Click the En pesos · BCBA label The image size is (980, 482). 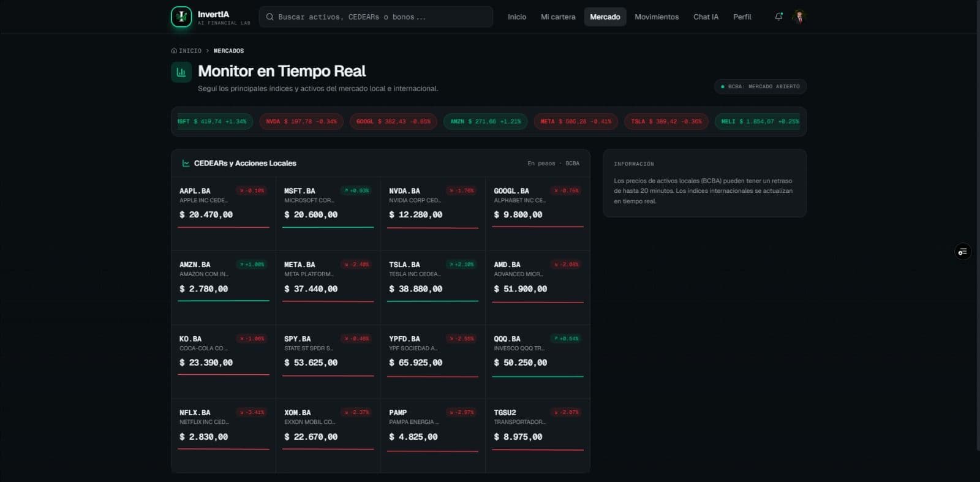point(553,164)
